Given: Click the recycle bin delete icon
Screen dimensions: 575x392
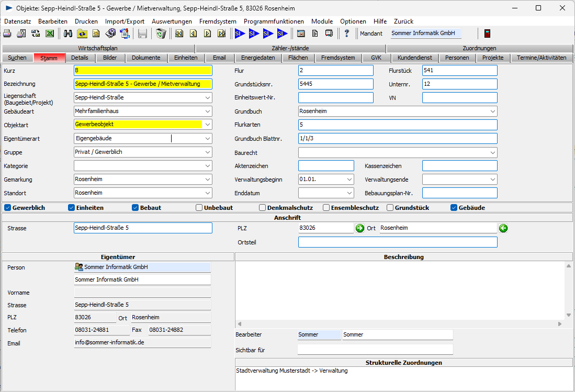Looking at the screenshot, I should [x=161, y=33].
